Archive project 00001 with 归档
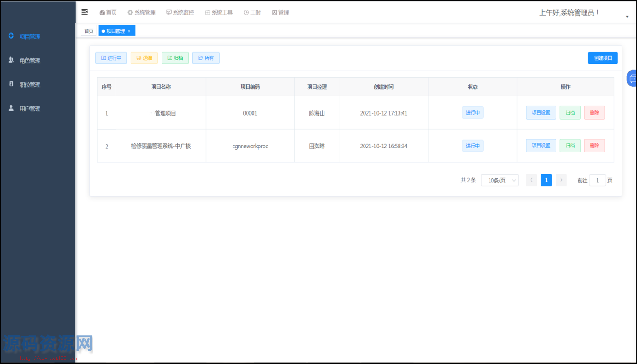 coord(570,112)
